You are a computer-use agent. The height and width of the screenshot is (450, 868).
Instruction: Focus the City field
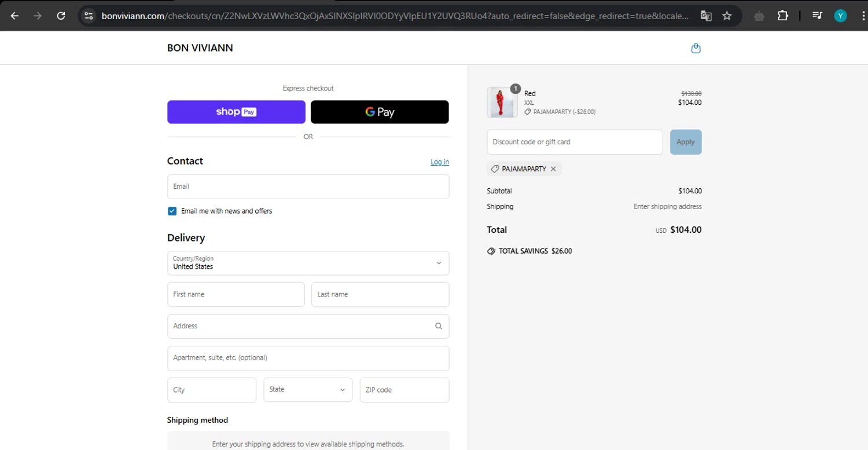tap(212, 390)
